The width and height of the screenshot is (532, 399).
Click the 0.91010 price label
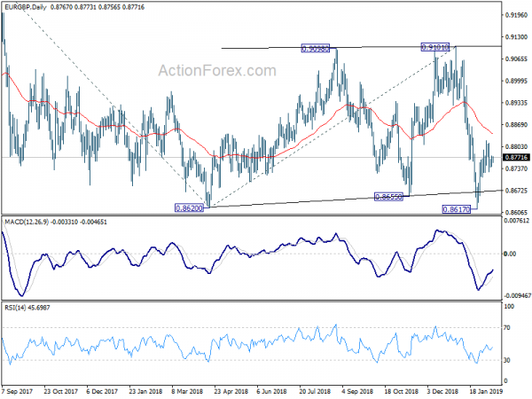coord(435,47)
